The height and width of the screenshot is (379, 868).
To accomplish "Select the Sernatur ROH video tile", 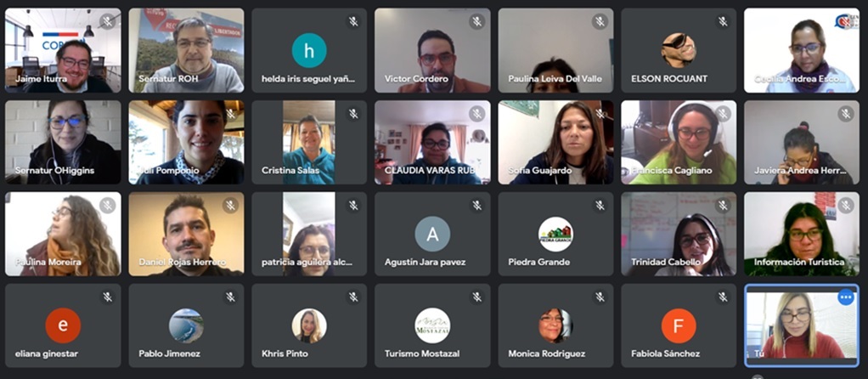I will [x=187, y=50].
